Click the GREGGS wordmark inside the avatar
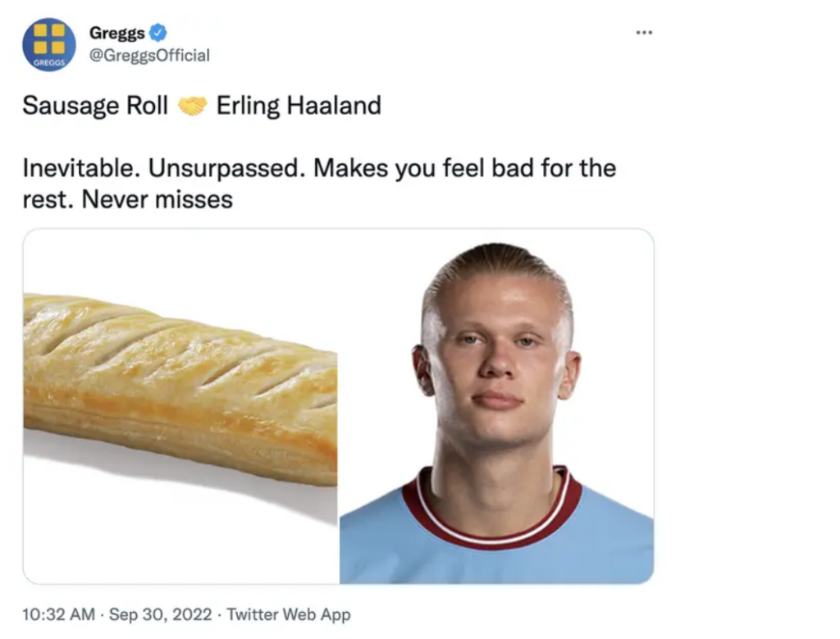The height and width of the screenshot is (639, 840). tap(48, 62)
